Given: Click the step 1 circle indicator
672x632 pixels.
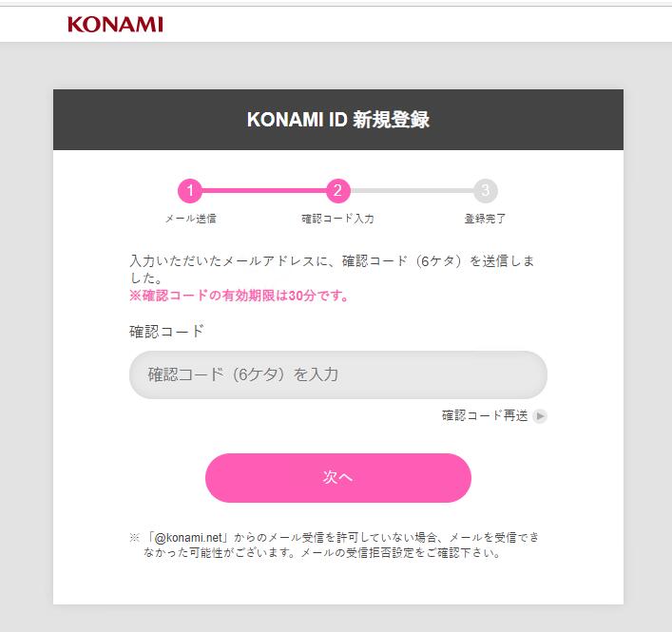Looking at the screenshot, I should pyautogui.click(x=190, y=191).
